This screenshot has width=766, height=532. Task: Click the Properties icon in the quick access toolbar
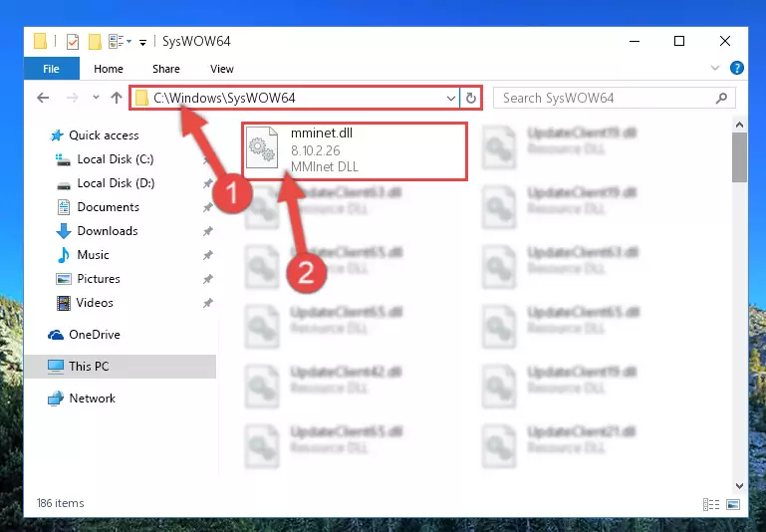pos(73,42)
